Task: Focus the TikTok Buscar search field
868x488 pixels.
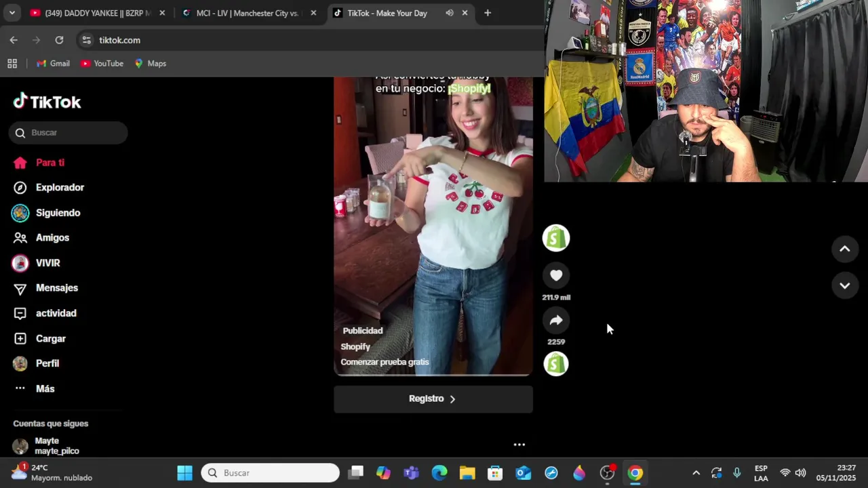Action: 68,133
